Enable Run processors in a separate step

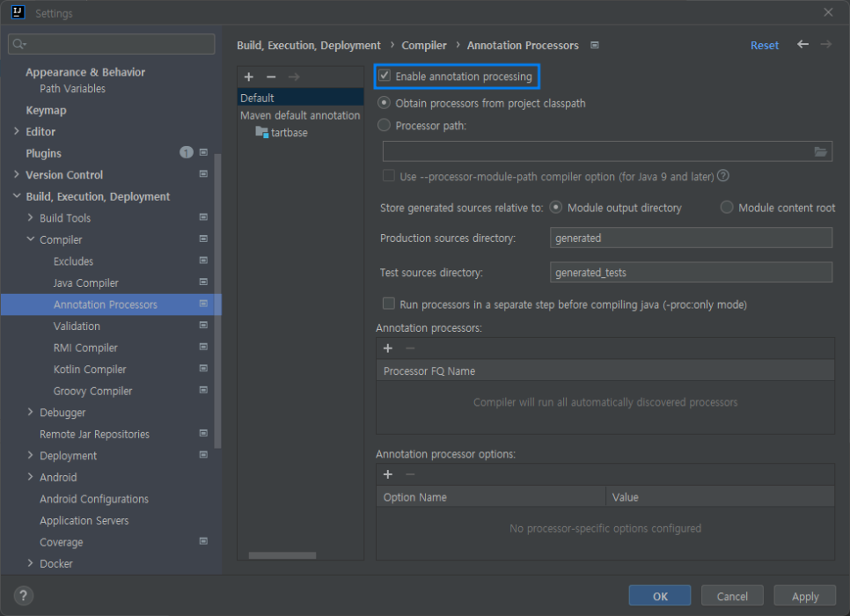[x=389, y=304]
